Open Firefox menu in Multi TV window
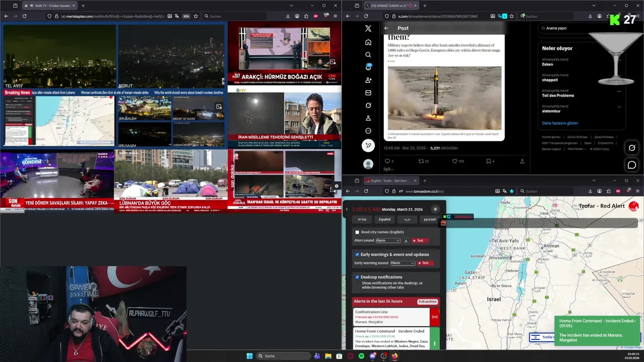This screenshot has width=644, height=362. pos(335,16)
